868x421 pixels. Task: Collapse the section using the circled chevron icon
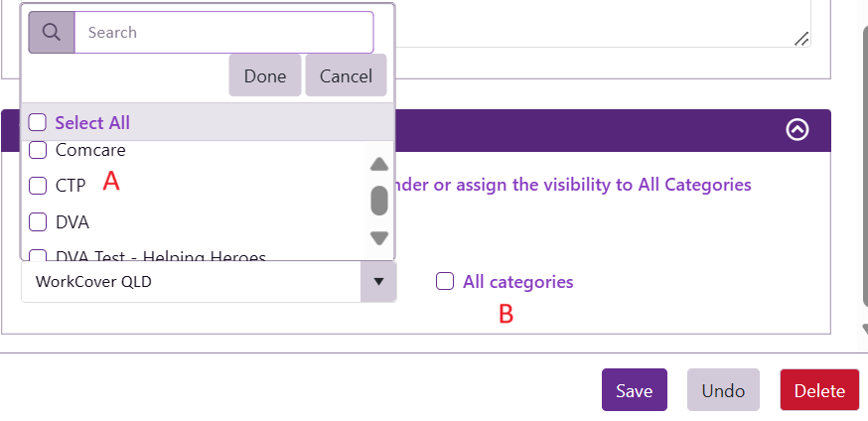[796, 130]
